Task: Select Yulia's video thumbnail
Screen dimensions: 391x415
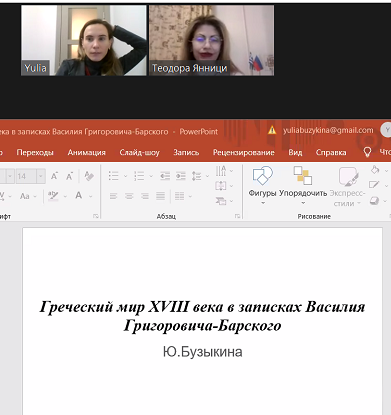Action: [x=84, y=40]
